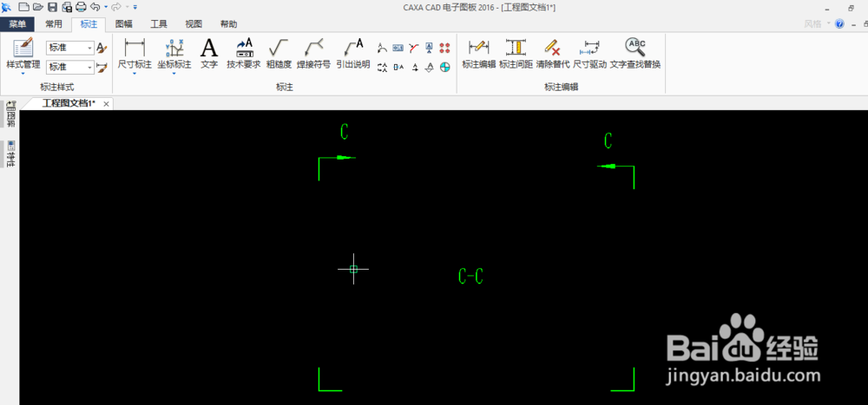Click the Open file folder icon

coord(37,7)
